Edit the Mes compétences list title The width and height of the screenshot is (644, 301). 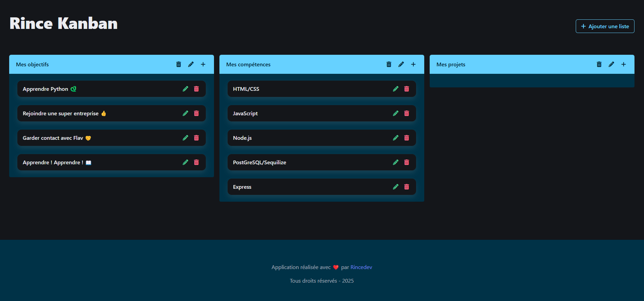coord(401,64)
